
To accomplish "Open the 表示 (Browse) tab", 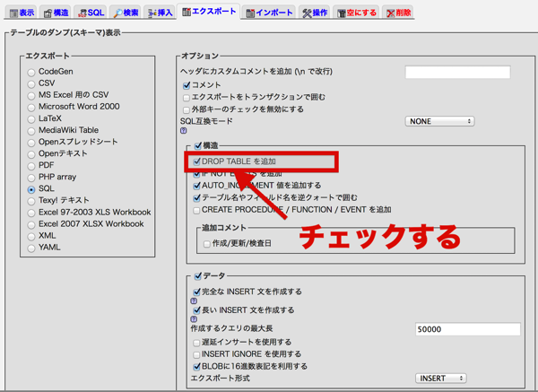I will [x=22, y=13].
